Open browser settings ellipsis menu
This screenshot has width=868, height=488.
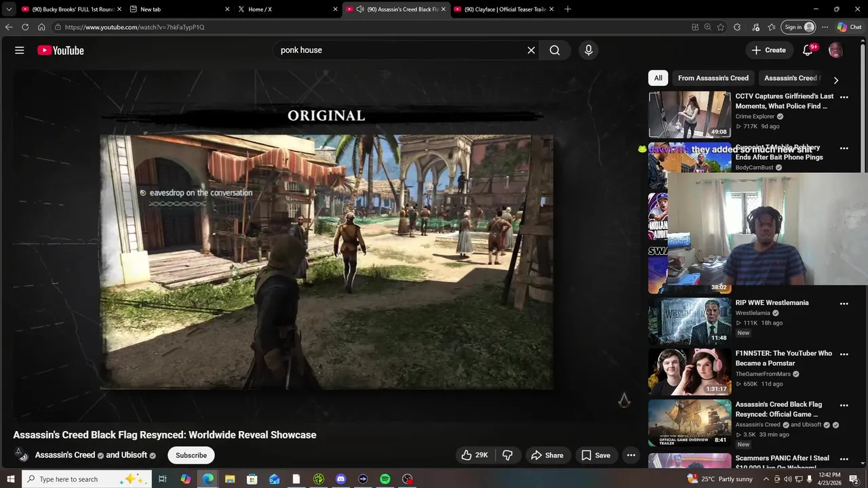(x=825, y=27)
